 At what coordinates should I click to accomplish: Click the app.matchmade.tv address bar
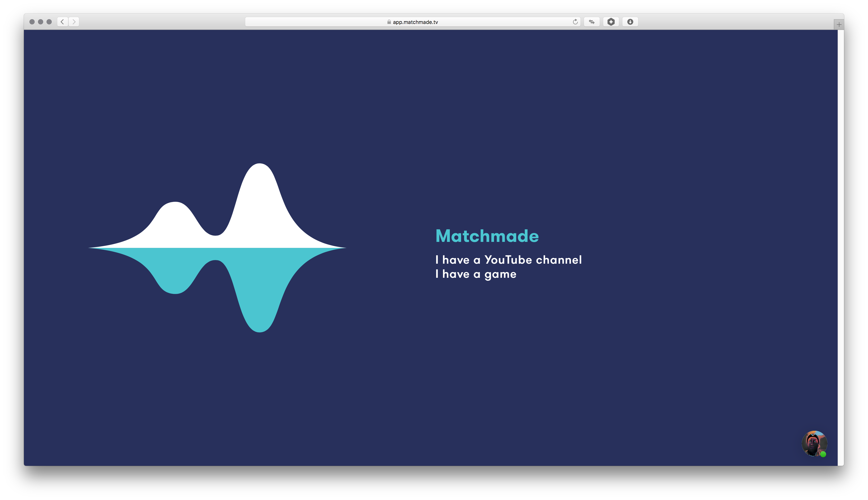(413, 22)
